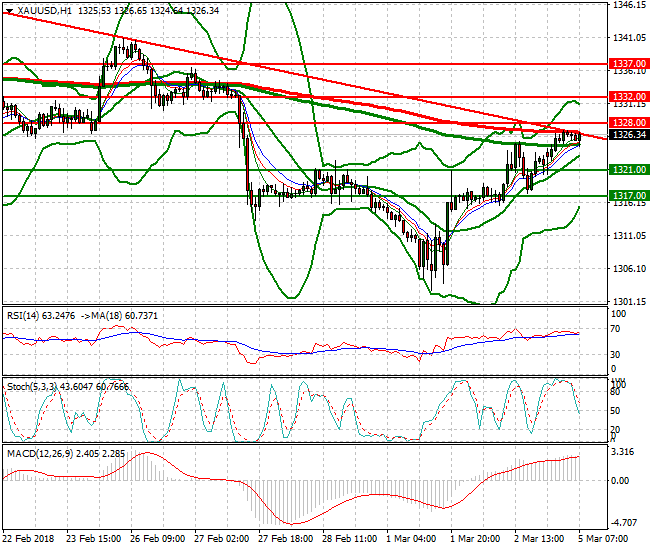
Task: Click the 1317.00 green support level label
Action: point(629,196)
